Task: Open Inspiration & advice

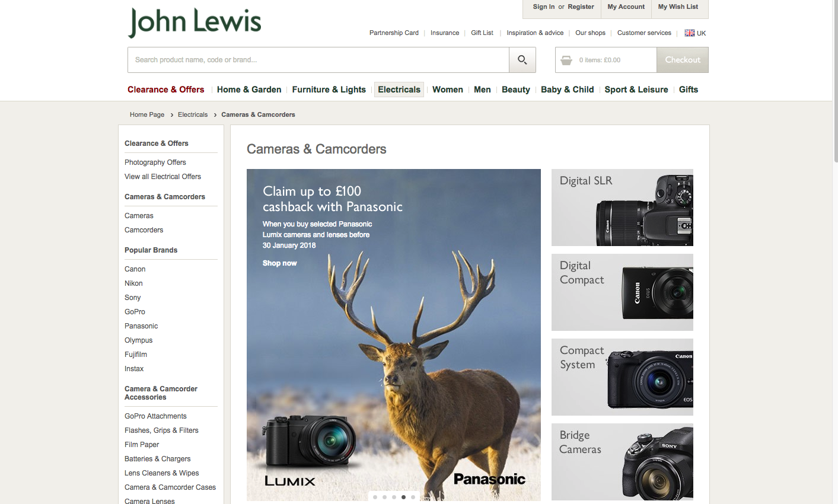Action: (x=535, y=33)
